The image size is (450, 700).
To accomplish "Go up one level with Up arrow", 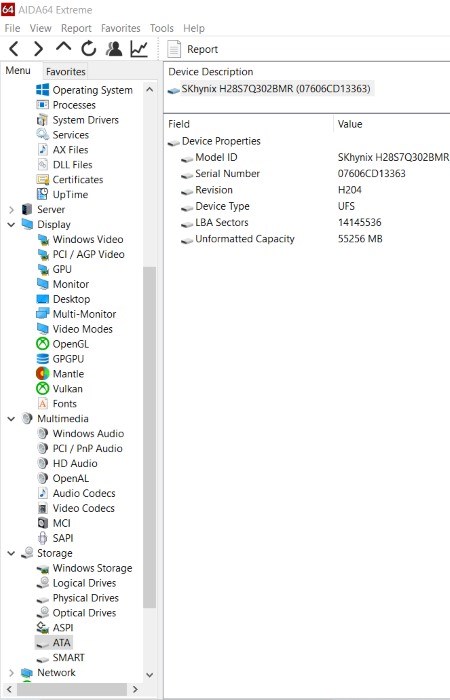I will click(63, 47).
